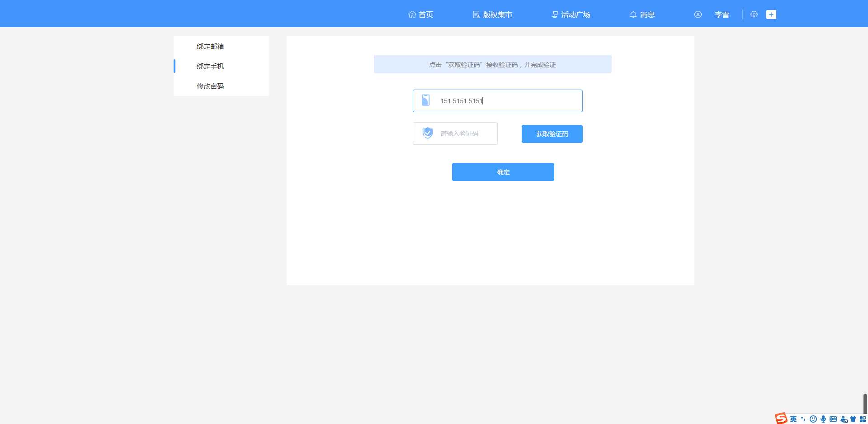Open settings via the gear icon
868x424 pixels.
[x=754, y=14]
